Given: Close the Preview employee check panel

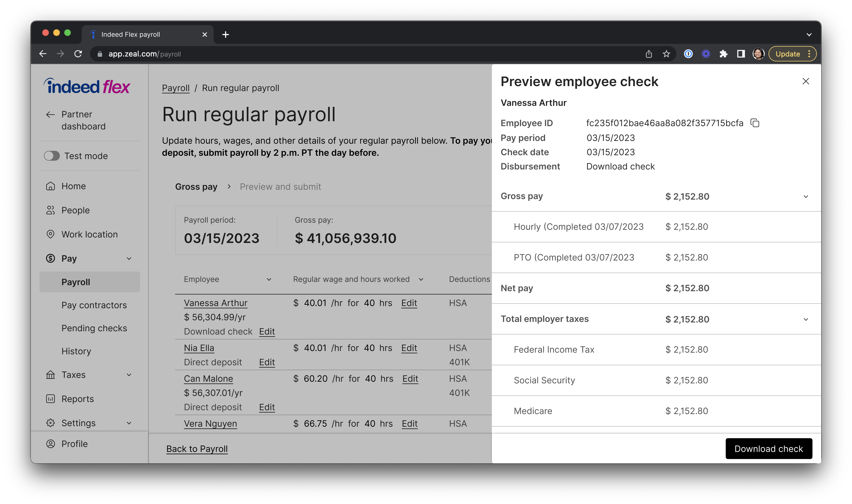Looking at the screenshot, I should coord(806,82).
